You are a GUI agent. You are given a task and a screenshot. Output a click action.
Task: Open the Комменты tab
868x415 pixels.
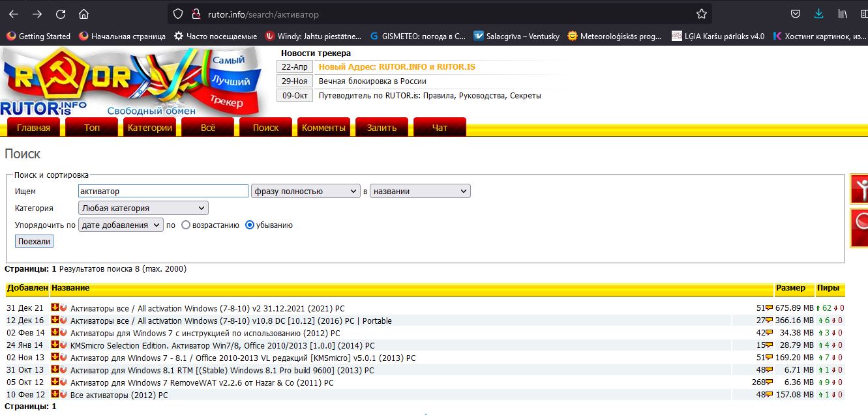(x=324, y=128)
